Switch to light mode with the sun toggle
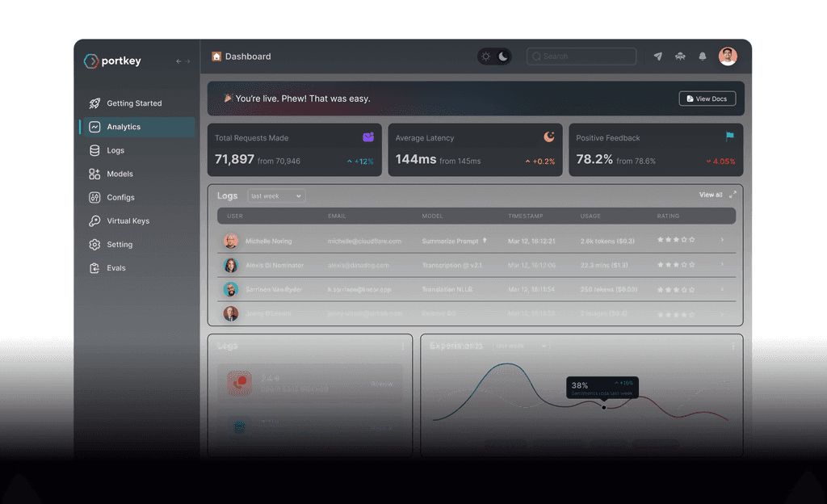Screen dimensions: 827x504 [485, 56]
